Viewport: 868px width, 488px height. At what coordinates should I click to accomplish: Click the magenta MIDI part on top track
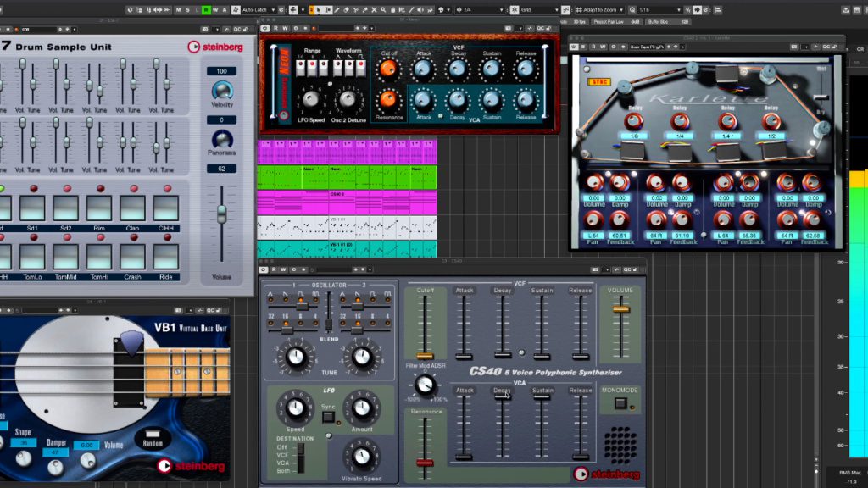pyautogui.click(x=347, y=152)
